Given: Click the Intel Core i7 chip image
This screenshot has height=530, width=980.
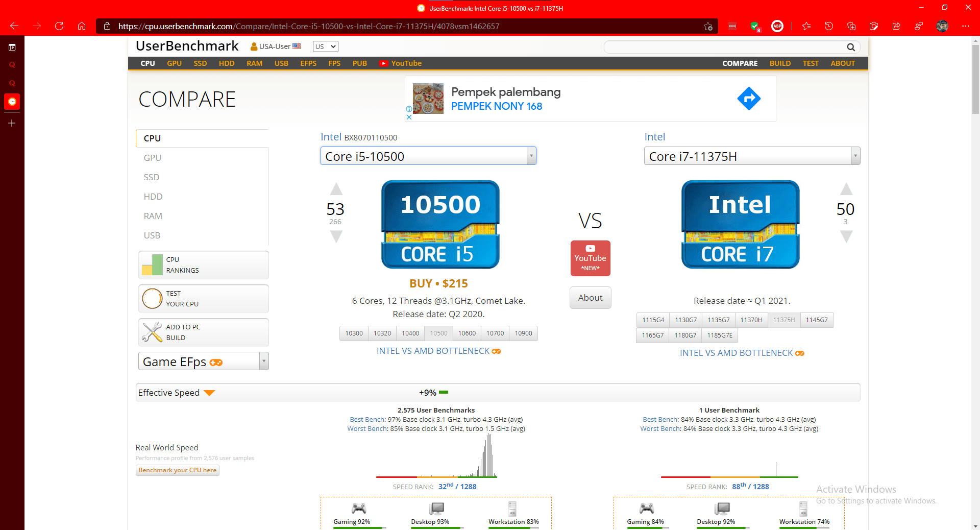Looking at the screenshot, I should (x=741, y=224).
